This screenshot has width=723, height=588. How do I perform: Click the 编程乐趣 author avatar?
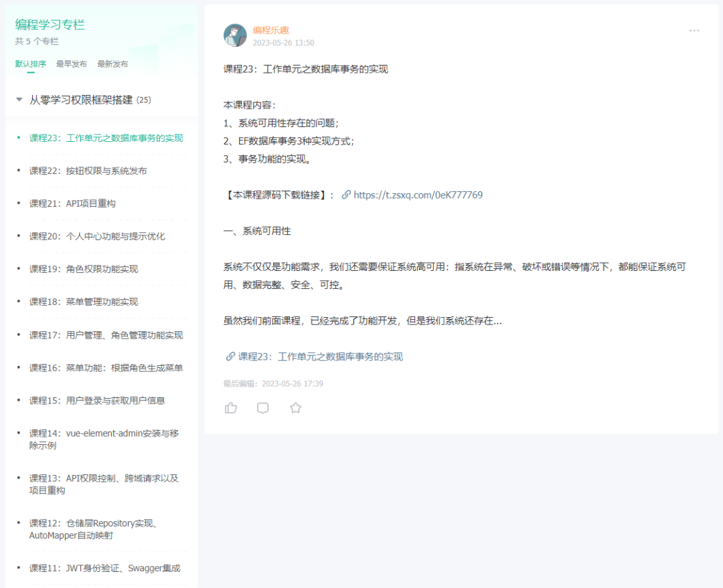[x=235, y=34]
